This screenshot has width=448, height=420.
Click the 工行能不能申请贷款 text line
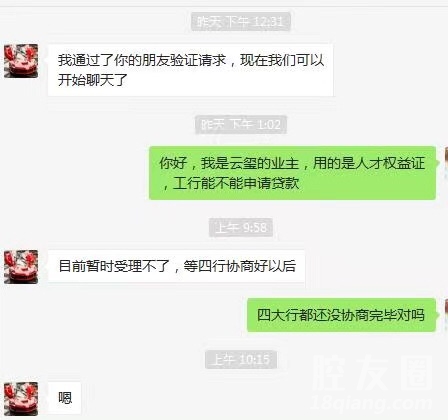tap(236, 183)
